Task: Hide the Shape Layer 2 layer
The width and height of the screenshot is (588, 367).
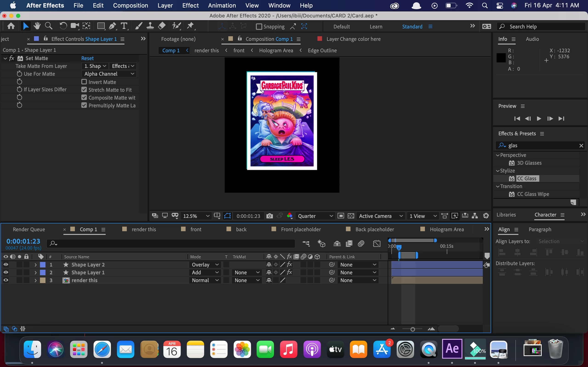Action: 6,264
